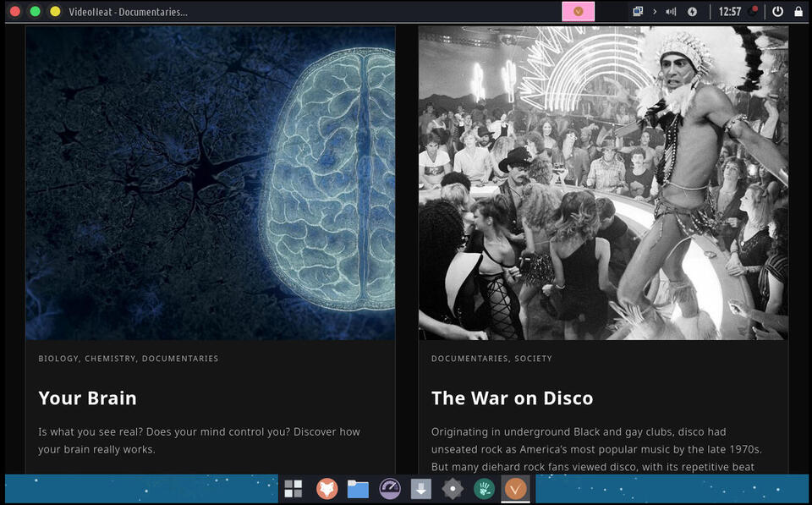This screenshot has width=812, height=505.
Task: Switch to pink-highlighted window in top panel
Action: coord(579,12)
